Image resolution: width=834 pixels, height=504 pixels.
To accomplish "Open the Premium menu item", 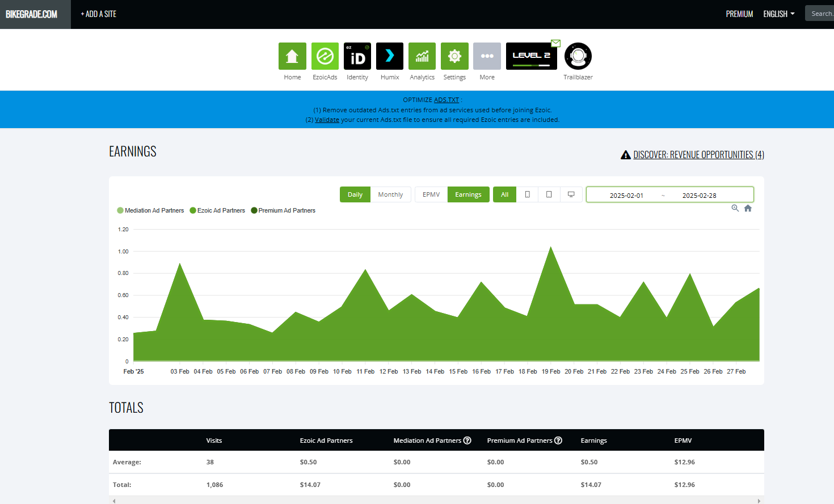I will click(739, 14).
